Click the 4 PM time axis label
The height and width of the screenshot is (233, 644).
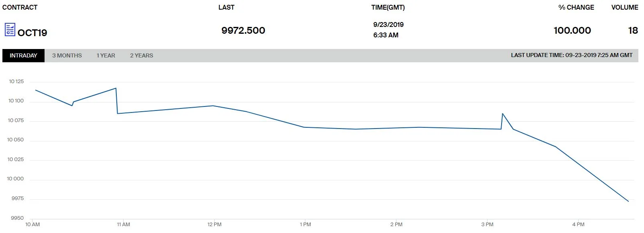[578, 224]
